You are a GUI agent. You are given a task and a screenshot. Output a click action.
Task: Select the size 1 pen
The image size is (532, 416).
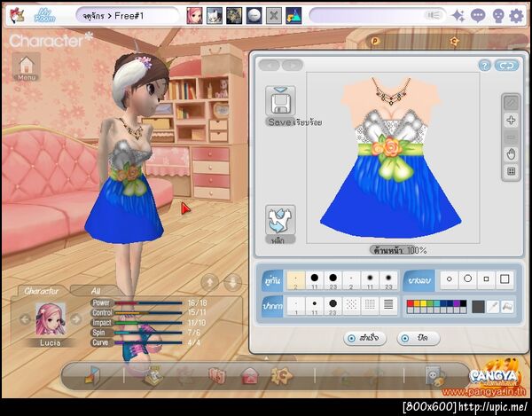296,306
